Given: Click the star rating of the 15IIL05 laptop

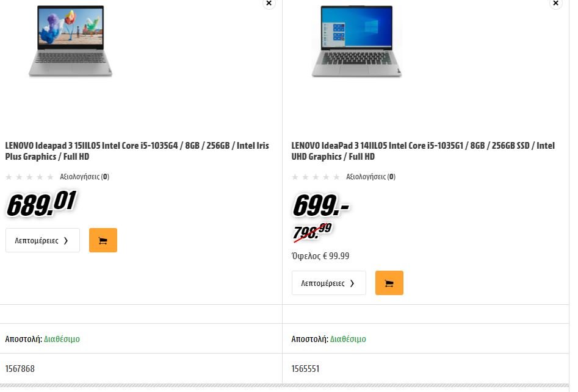Looking at the screenshot, I should point(29,177).
